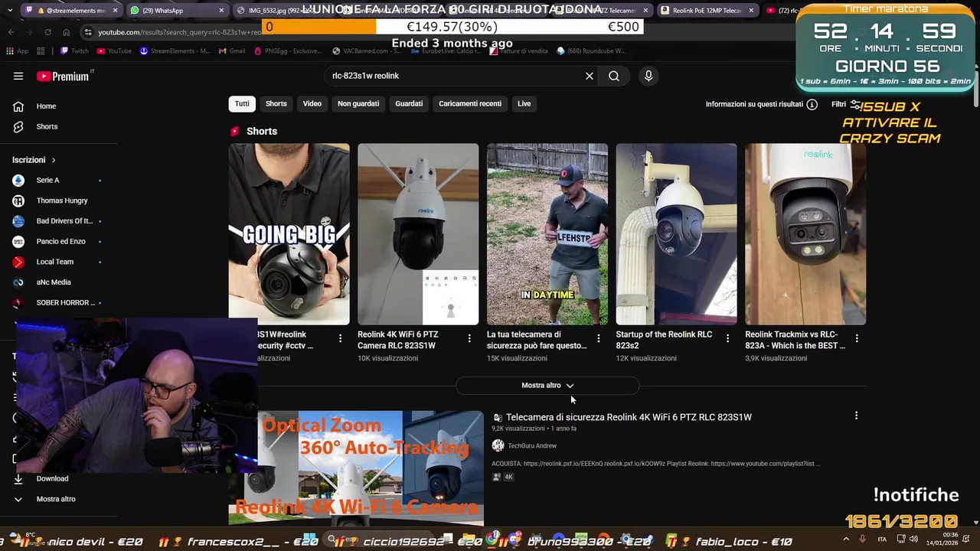
Task: Start voice search with the microphone
Action: pos(648,76)
